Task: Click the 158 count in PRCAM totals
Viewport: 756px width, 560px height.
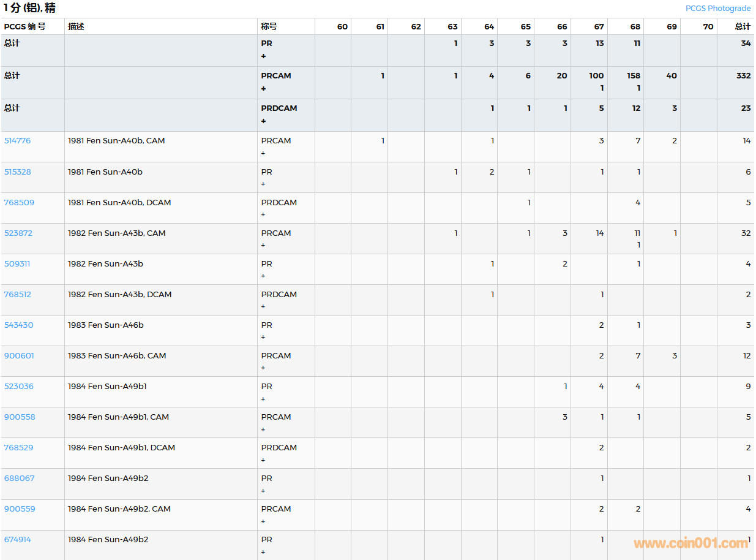Action: point(633,76)
